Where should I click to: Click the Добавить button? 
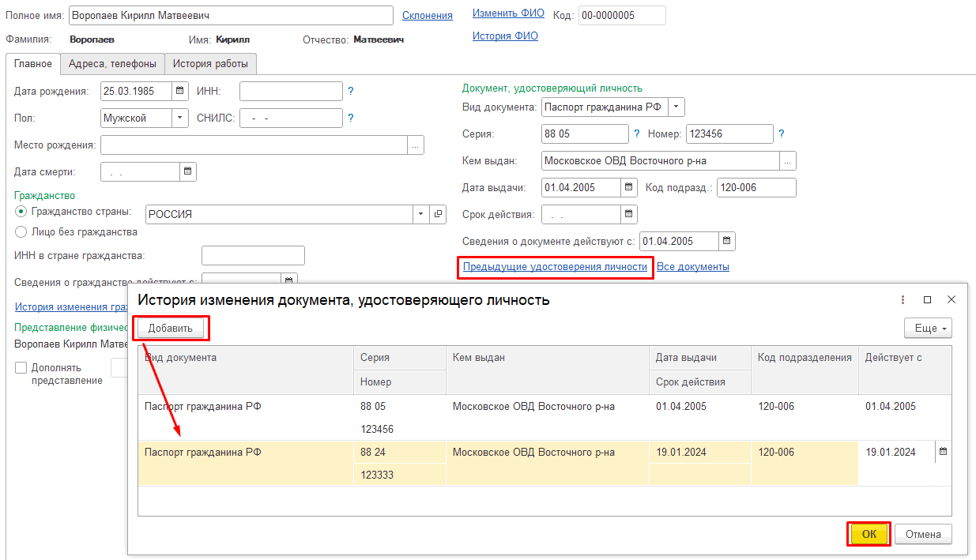pos(170,328)
